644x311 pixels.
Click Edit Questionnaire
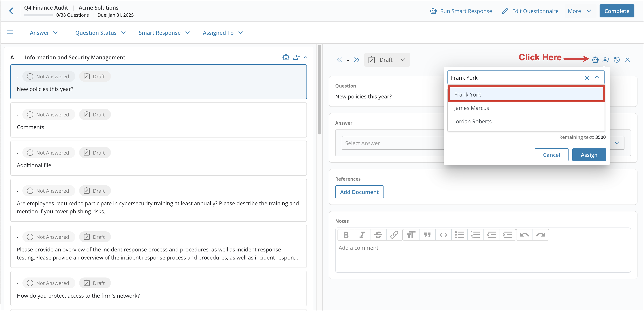tap(530, 11)
